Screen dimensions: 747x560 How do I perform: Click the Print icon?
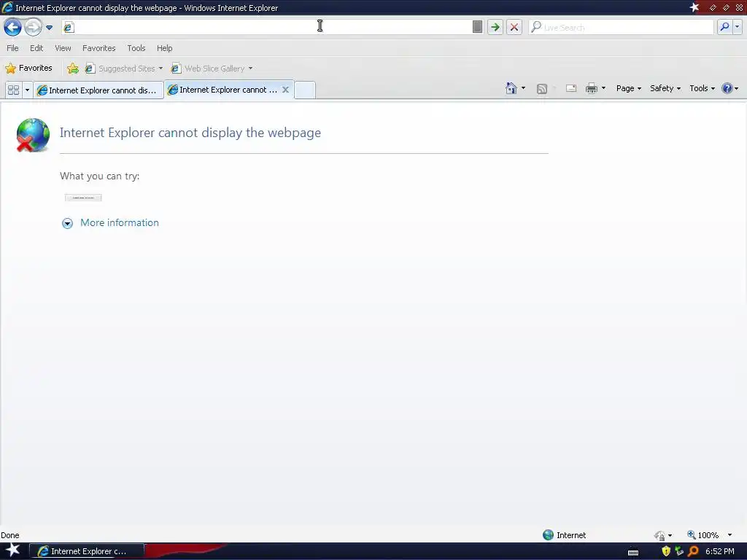click(592, 88)
